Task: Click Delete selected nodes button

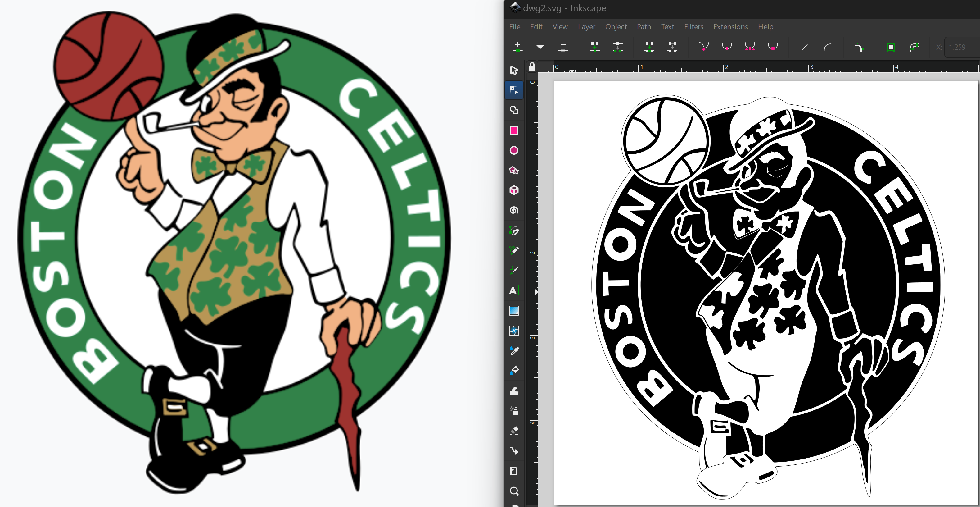Action: click(563, 47)
